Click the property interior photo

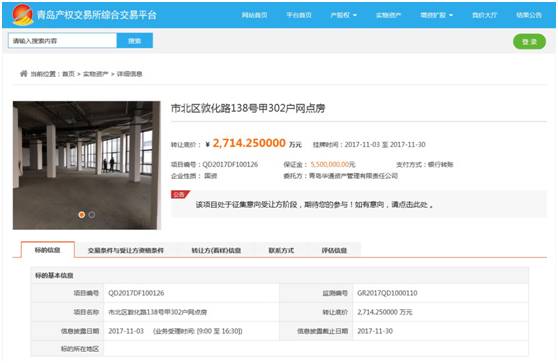pyautogui.click(x=86, y=165)
